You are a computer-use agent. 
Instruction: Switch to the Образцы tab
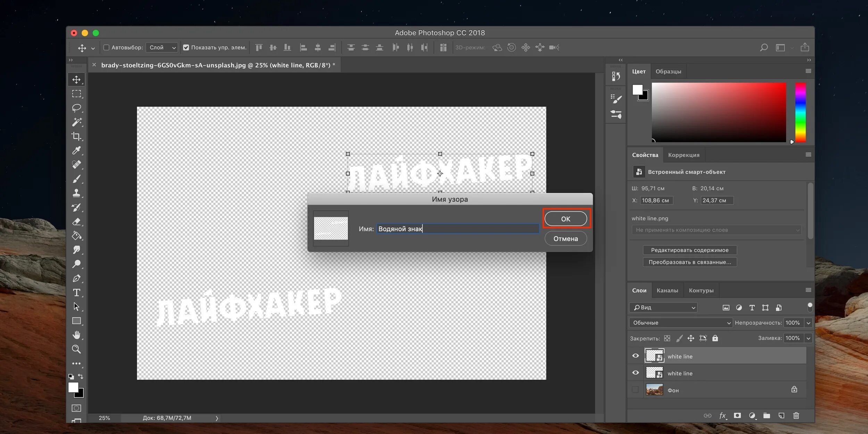668,72
